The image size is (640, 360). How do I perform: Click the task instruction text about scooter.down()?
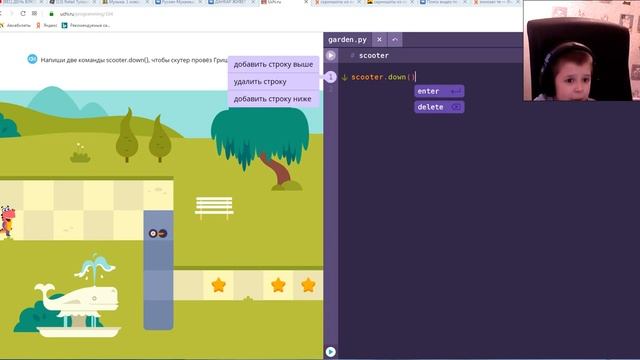134,60
